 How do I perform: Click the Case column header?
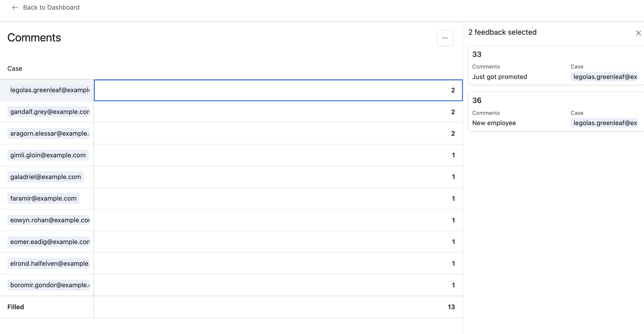pyautogui.click(x=15, y=69)
